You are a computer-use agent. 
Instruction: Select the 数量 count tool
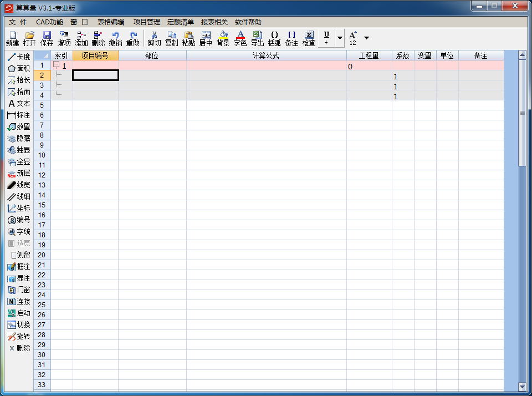coord(19,126)
